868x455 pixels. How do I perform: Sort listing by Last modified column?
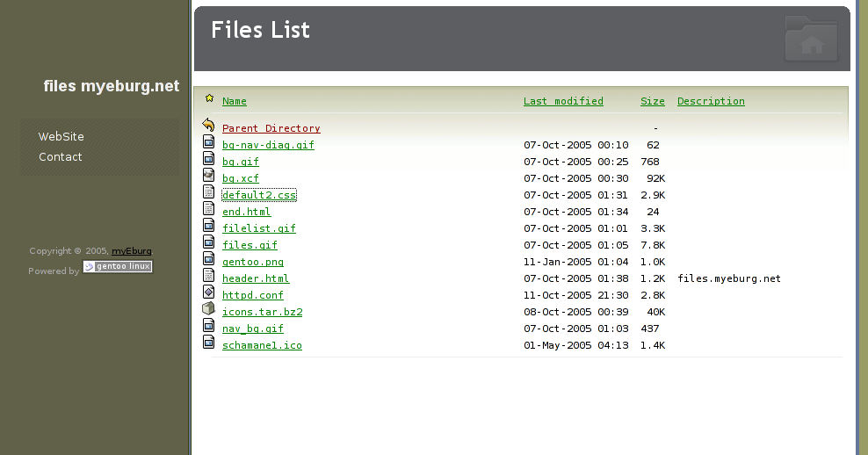[563, 101]
